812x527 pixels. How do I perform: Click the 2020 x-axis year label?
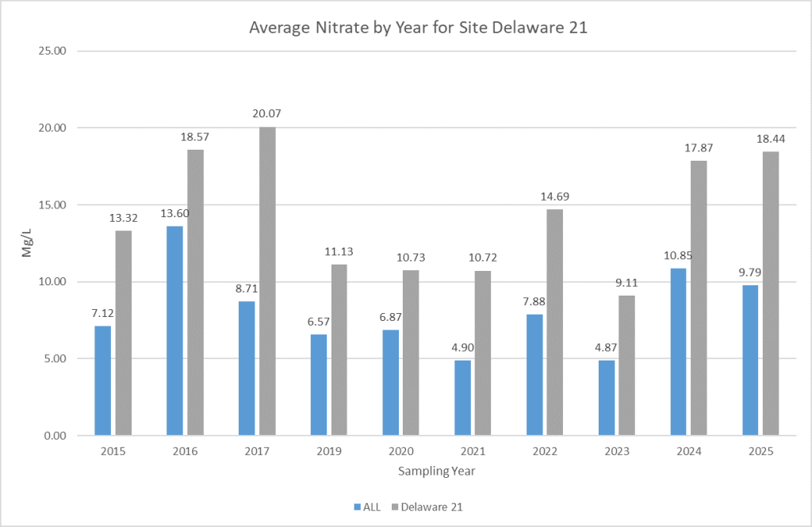point(400,452)
